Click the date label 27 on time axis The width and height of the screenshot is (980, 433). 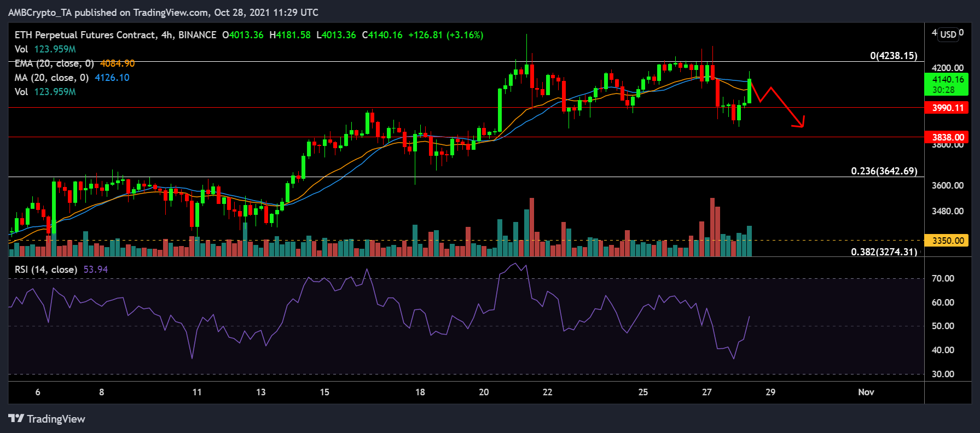(707, 392)
